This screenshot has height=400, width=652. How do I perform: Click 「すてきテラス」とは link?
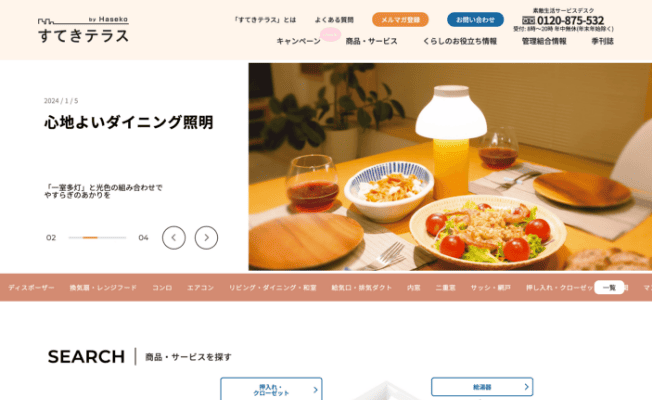(265, 20)
